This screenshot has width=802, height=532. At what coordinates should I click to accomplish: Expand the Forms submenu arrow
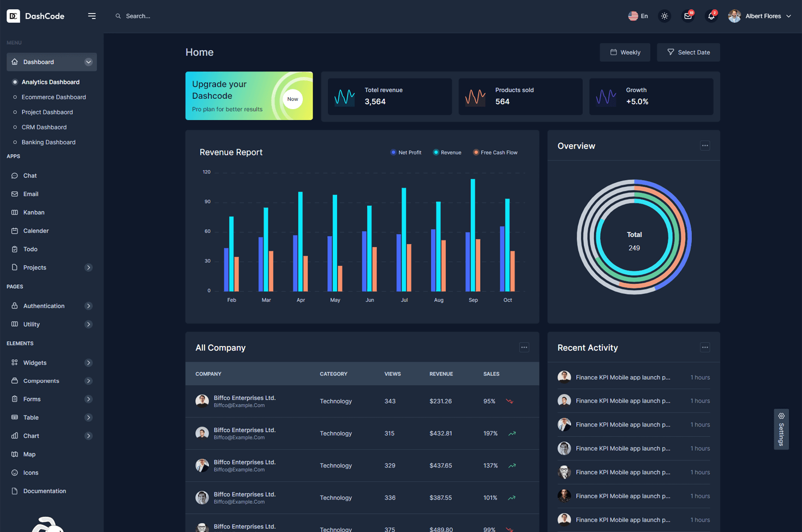click(x=88, y=399)
